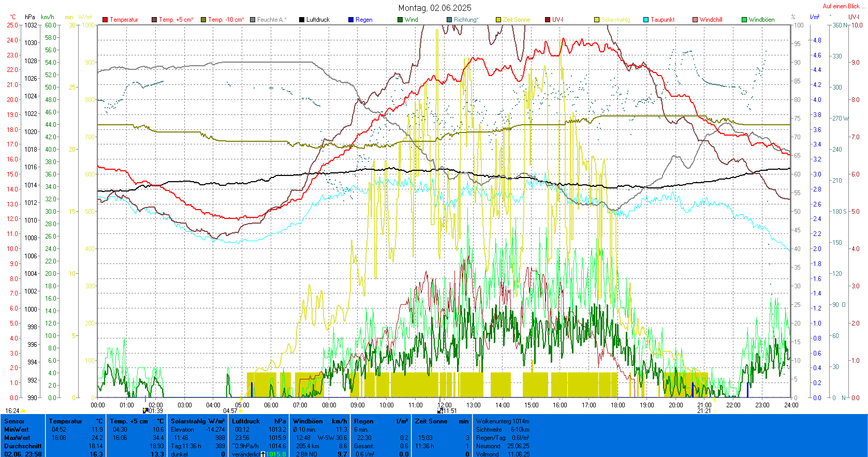Click the 'Sensor' header in the data table

coord(14,421)
